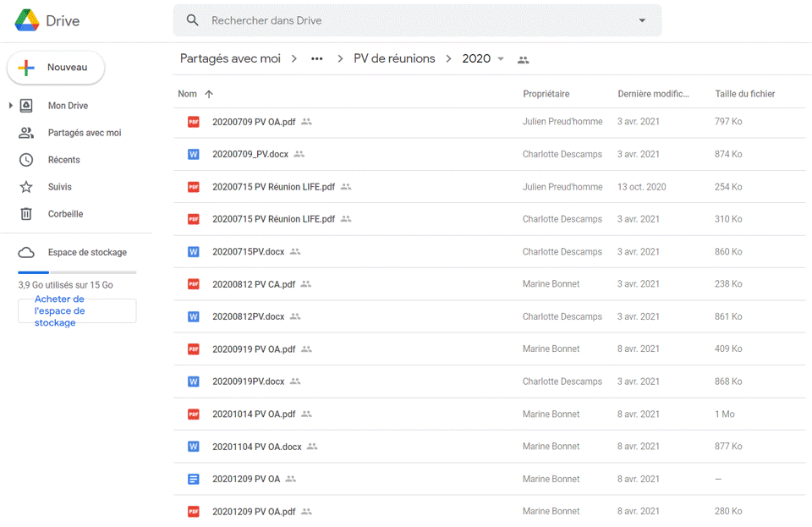Click the storage usage progress bar
The height and width of the screenshot is (527, 812).
tap(77, 272)
